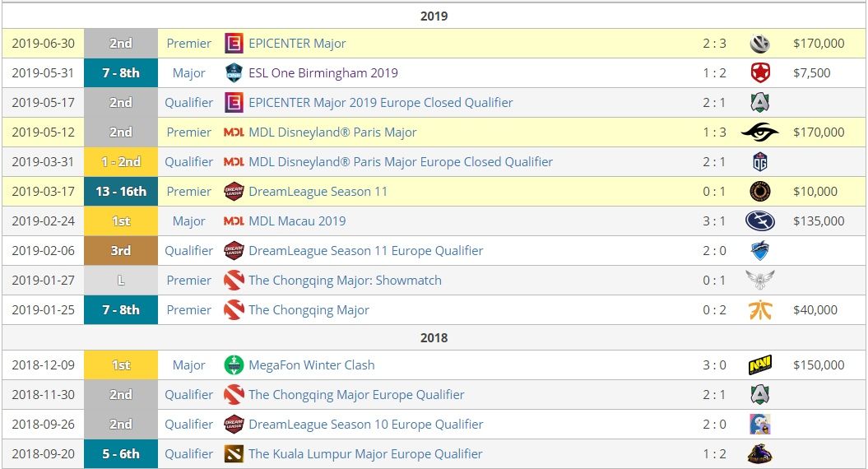Click the Vici Gaming logo in EPICENTER row
This screenshot has width=868, height=469.
point(760,43)
